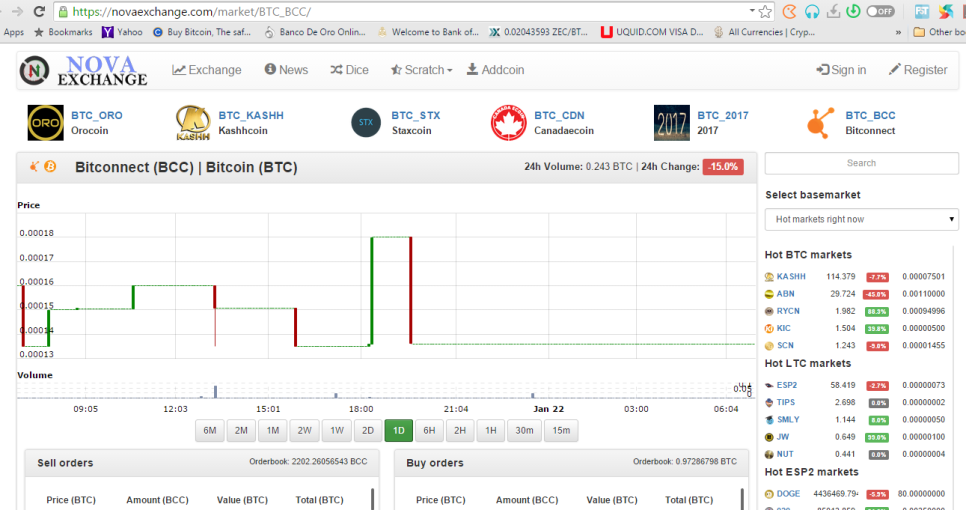The image size is (966, 510).
Task: Open the BTC_CDN market link
Action: click(559, 115)
